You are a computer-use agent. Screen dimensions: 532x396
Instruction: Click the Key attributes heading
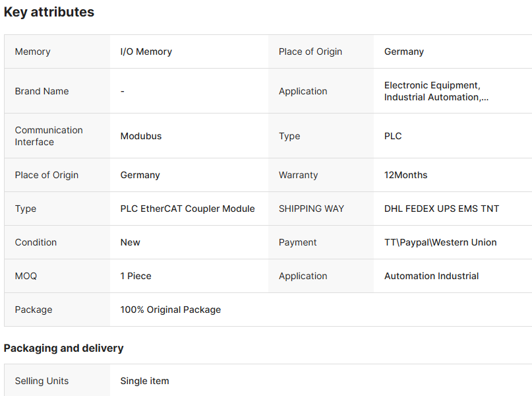(49, 12)
